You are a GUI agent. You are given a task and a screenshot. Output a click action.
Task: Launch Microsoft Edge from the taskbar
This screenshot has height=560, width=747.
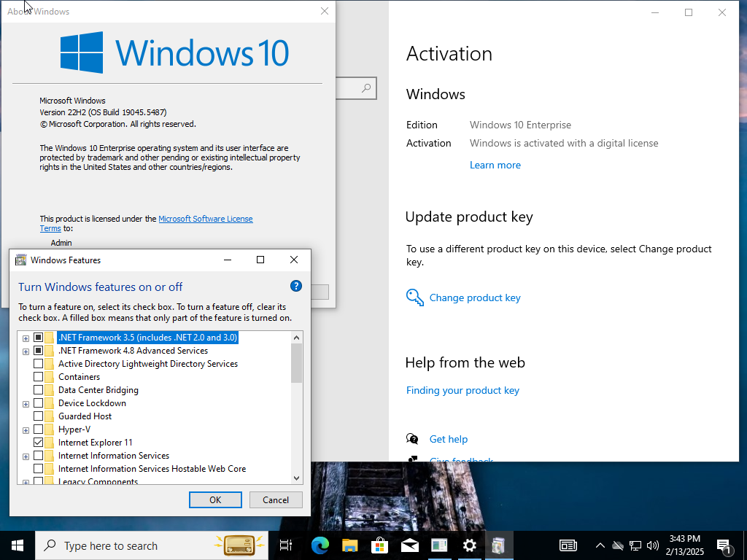click(320, 545)
